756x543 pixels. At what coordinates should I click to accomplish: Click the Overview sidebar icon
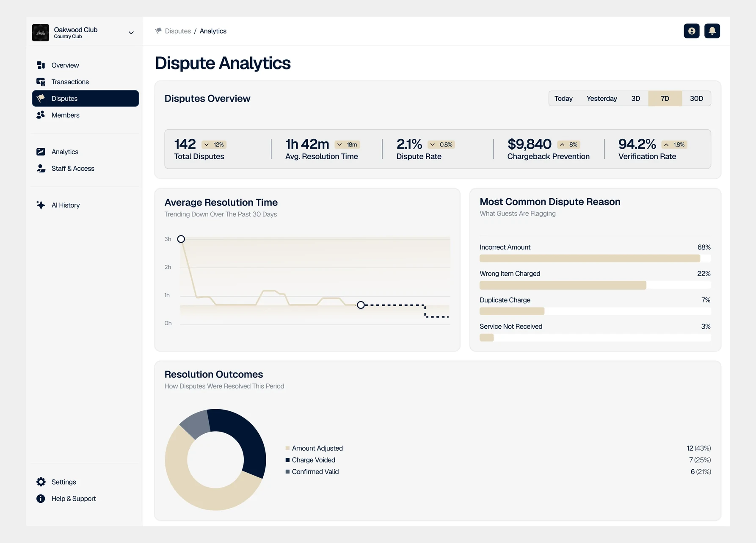pos(41,65)
